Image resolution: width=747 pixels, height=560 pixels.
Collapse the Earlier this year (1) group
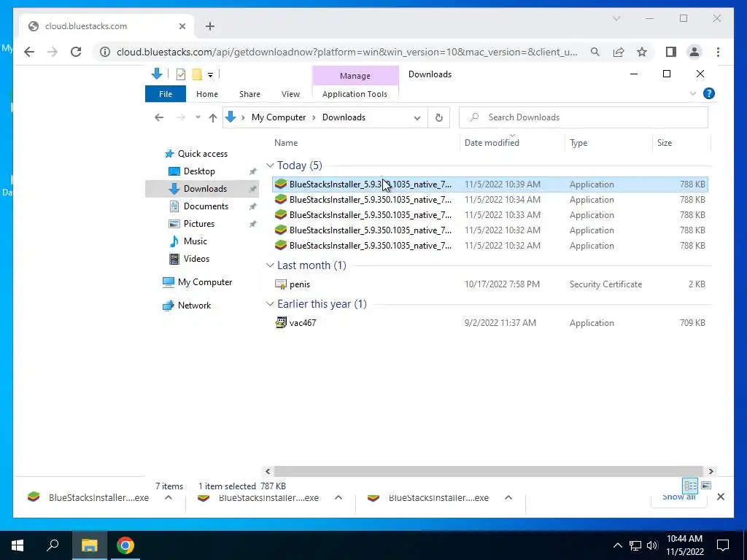(x=270, y=304)
